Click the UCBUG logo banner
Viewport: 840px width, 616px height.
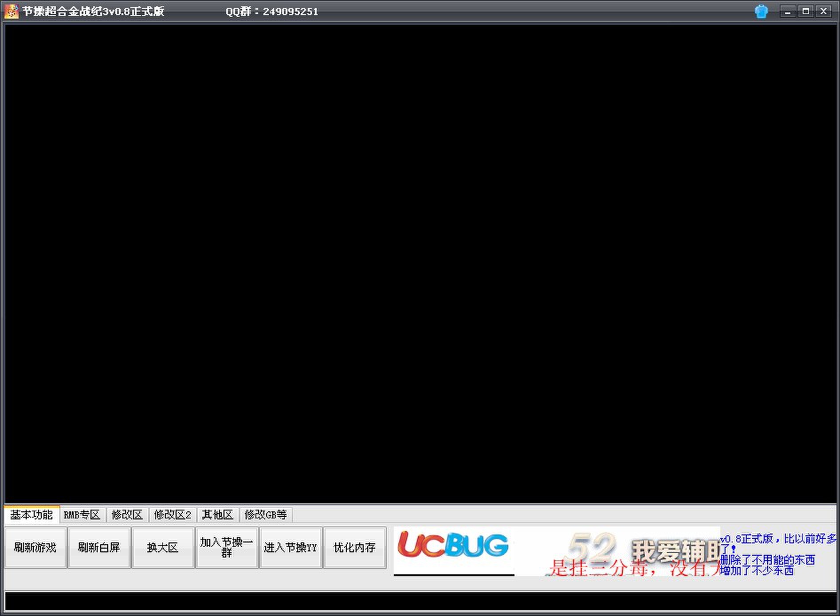pos(454,550)
